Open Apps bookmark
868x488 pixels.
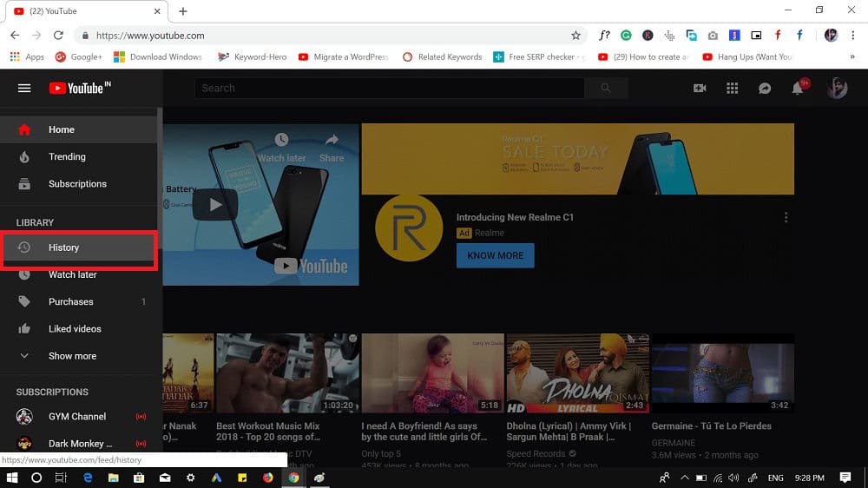(27, 56)
